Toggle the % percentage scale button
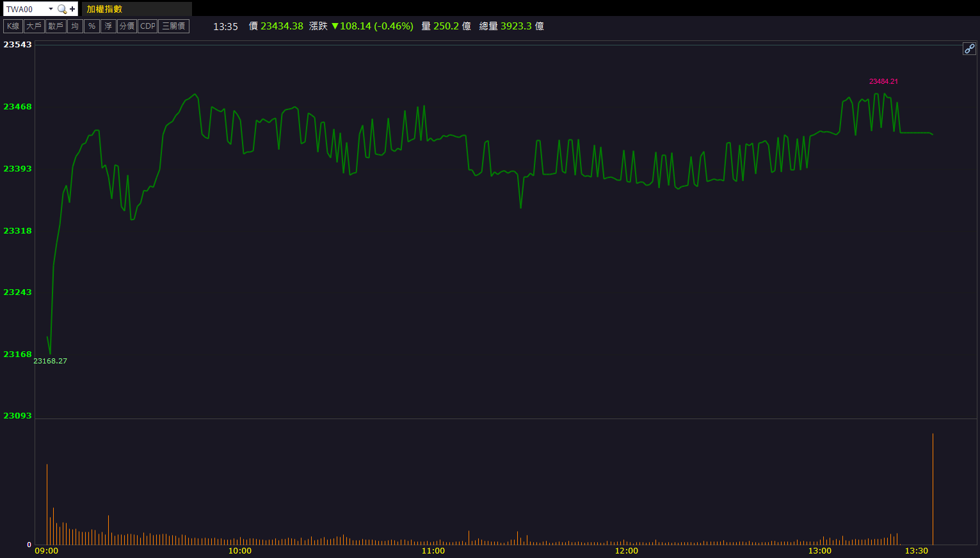980x558 pixels. coord(92,26)
